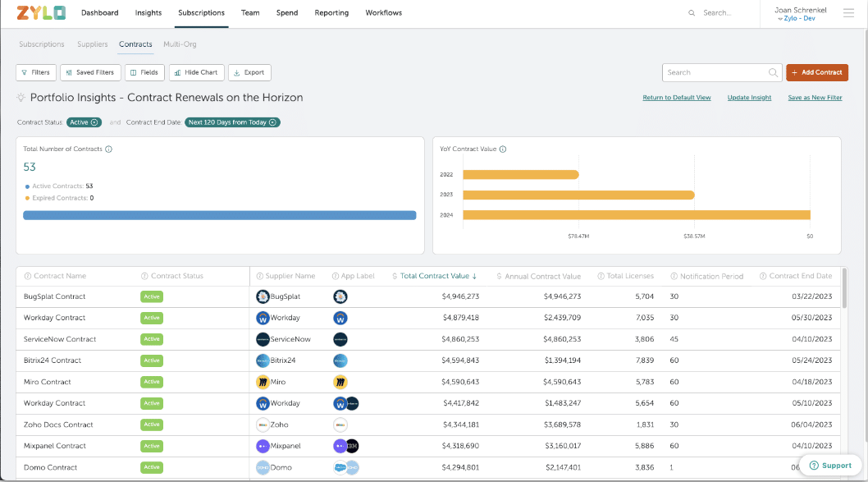Click the Support chat widget

click(830, 466)
